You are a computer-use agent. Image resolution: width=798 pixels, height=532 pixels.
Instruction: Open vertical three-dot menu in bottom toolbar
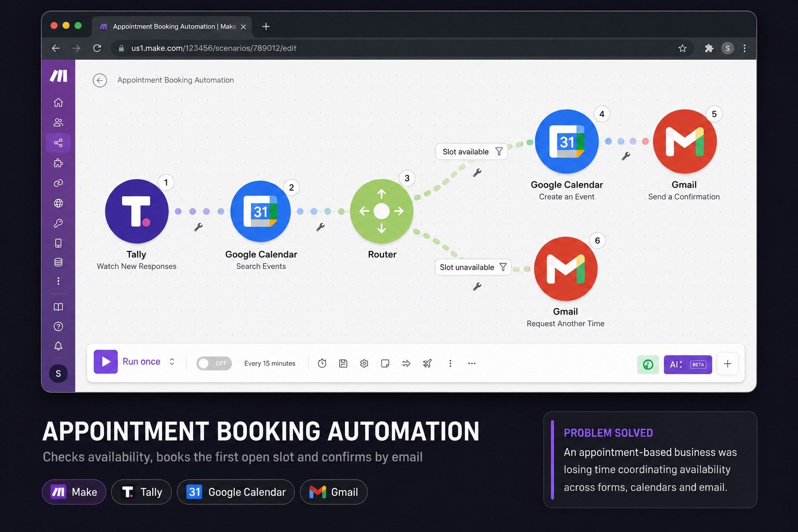tap(450, 363)
